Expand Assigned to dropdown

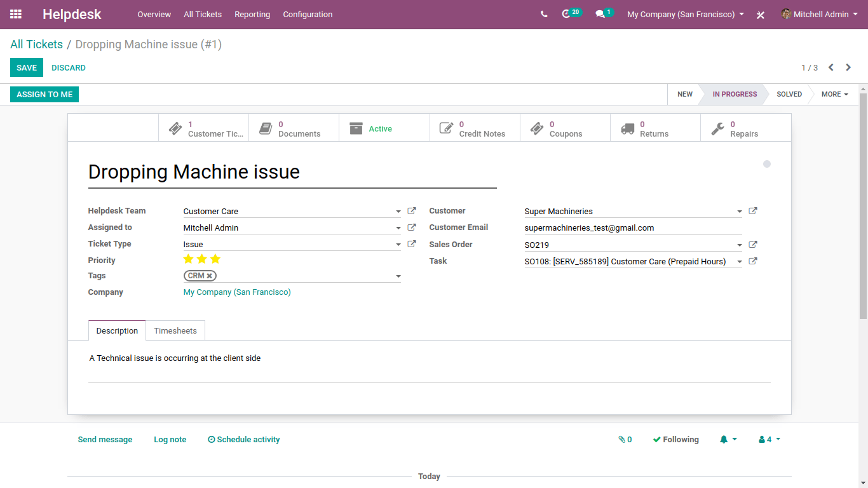(x=398, y=228)
